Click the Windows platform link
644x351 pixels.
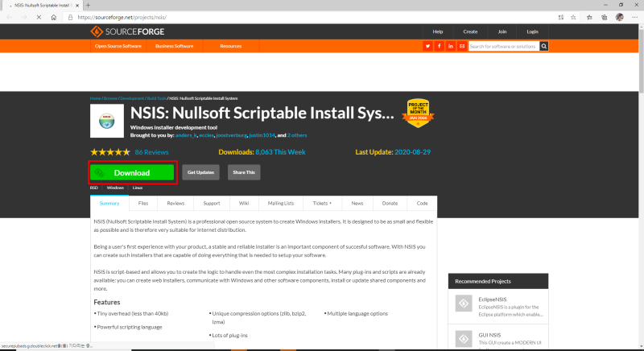pos(115,188)
